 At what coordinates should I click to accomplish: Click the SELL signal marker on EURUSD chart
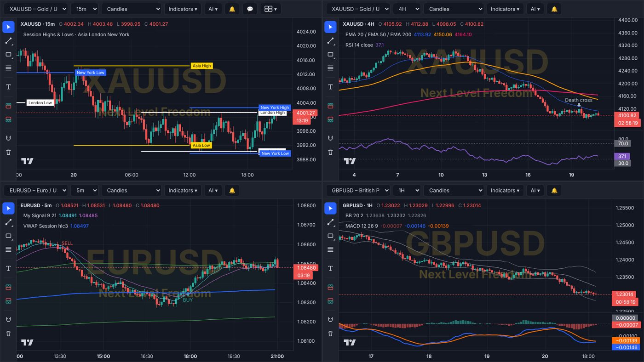(x=67, y=243)
